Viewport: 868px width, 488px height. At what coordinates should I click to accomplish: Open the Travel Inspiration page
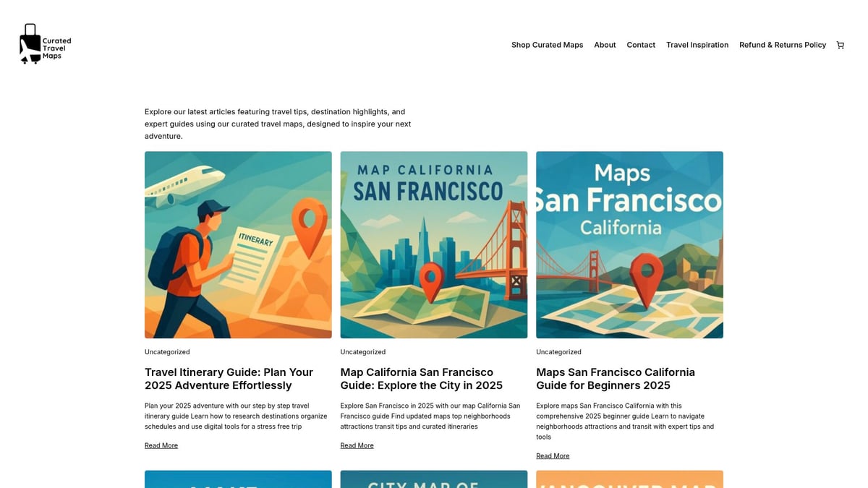click(697, 45)
